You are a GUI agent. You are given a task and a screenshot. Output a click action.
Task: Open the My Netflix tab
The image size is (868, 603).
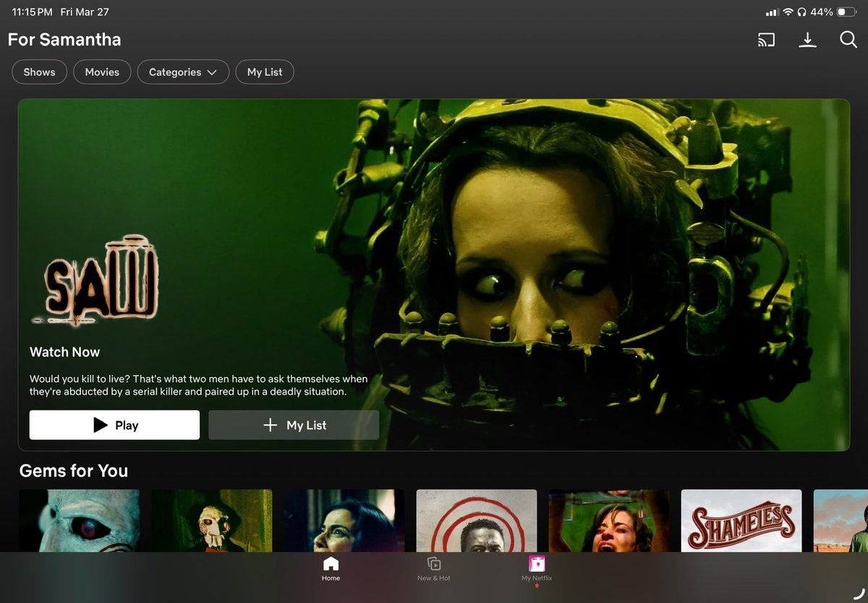pyautogui.click(x=537, y=569)
